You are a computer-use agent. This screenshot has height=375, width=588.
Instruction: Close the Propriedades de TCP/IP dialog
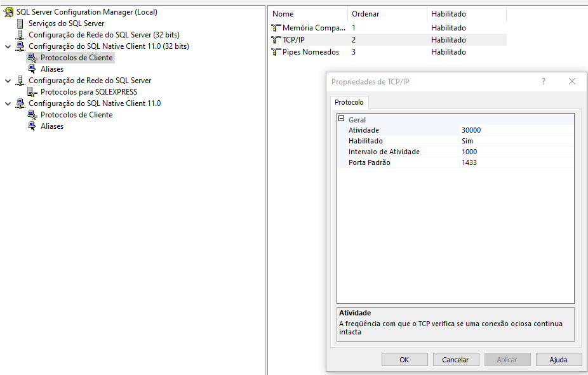coord(572,81)
